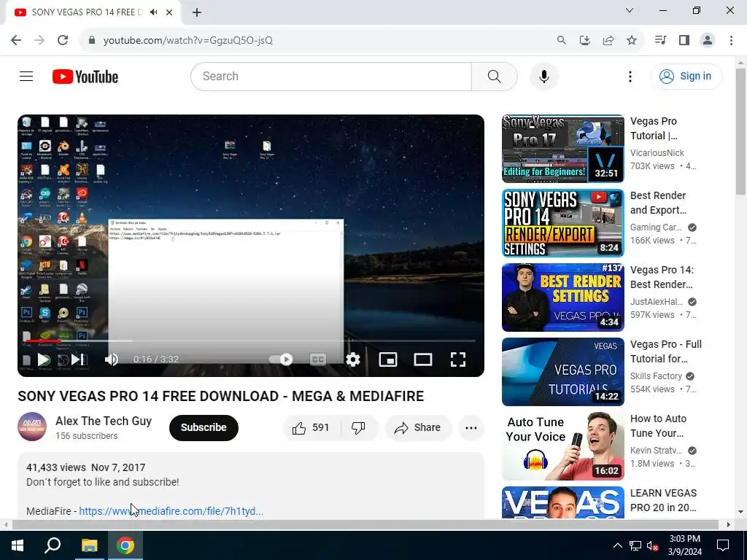
Task: Toggle Chrome side panel
Action: (684, 41)
